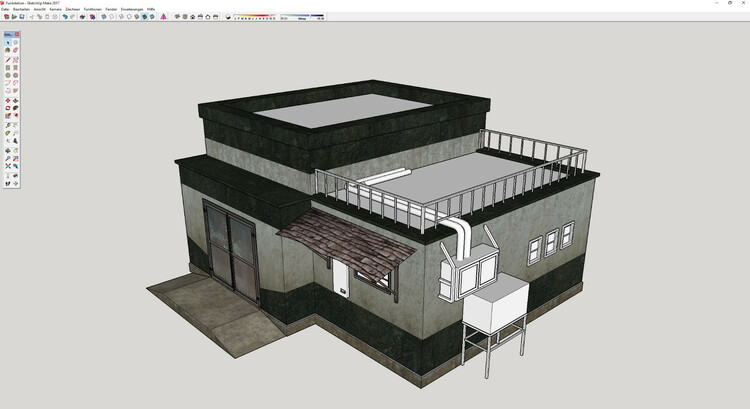Choose the Zoom magnifier tool
The height and width of the screenshot is (409, 750).
click(x=8, y=158)
